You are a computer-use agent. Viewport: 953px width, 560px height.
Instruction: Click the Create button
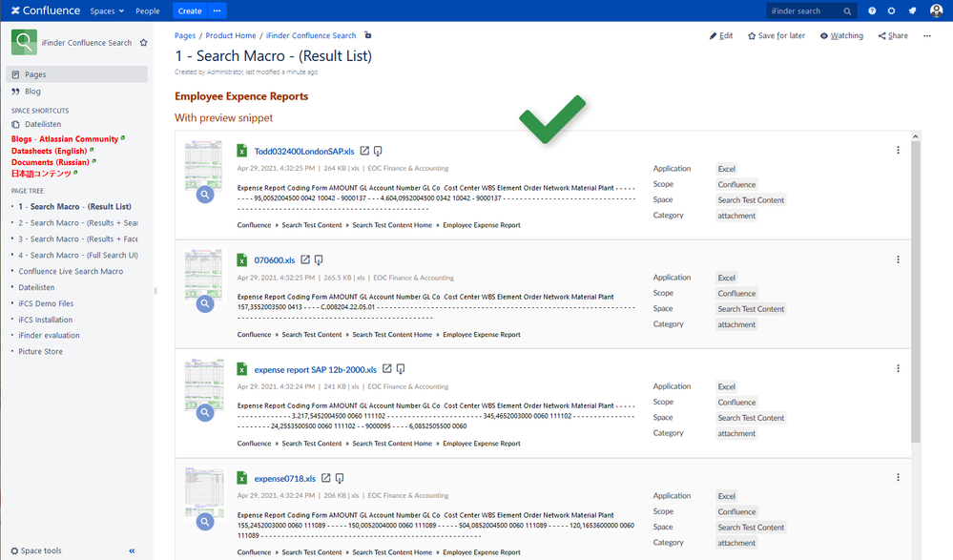click(189, 10)
